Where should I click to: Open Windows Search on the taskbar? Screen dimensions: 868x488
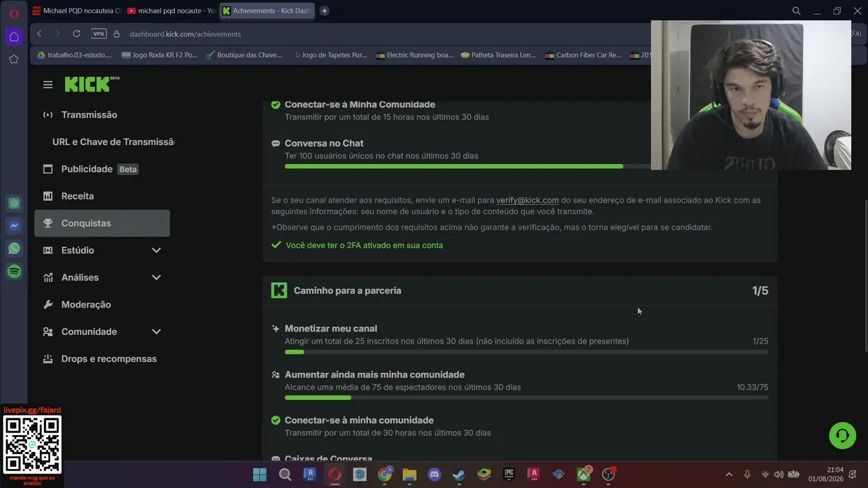click(285, 474)
